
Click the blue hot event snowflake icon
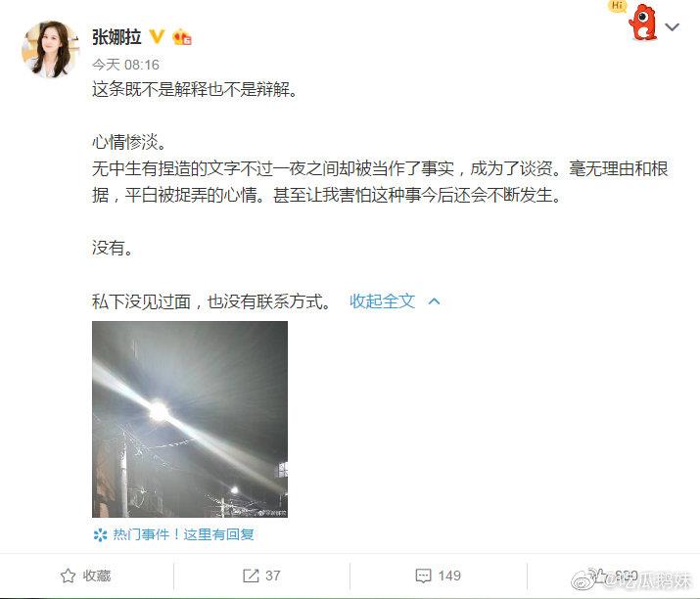click(101, 534)
